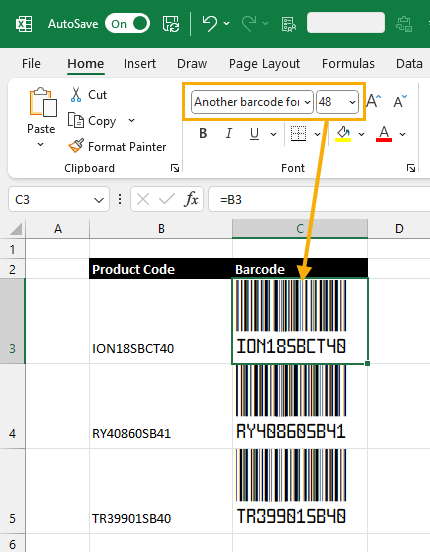
Task: Toggle Italic formatting
Action: coord(229,134)
